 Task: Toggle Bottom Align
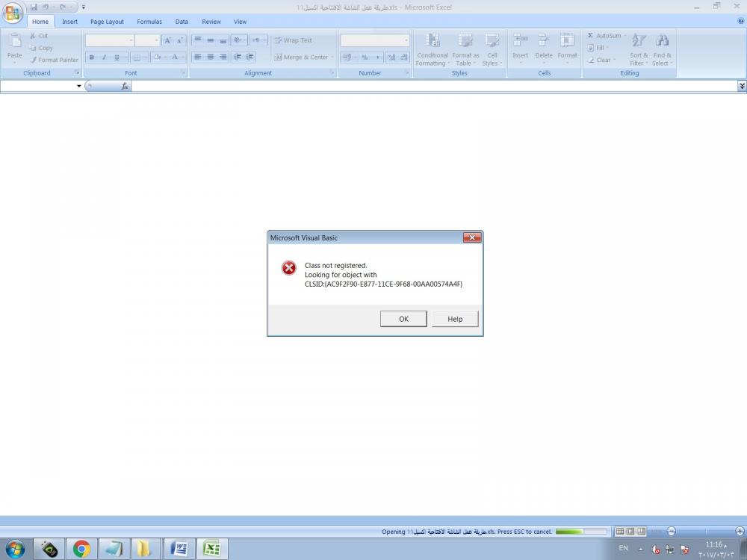[x=223, y=40]
